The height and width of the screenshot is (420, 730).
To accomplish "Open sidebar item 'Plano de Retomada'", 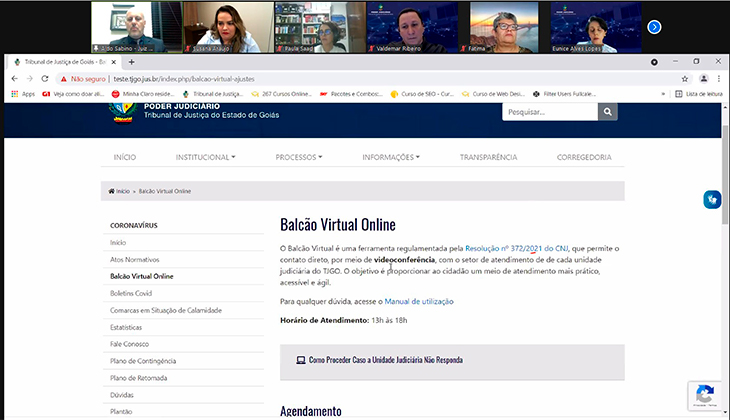I will 138,378.
